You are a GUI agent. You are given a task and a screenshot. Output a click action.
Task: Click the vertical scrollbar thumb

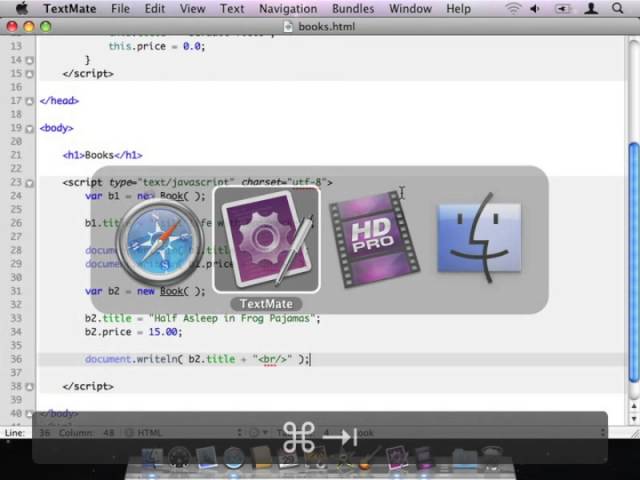(634, 263)
